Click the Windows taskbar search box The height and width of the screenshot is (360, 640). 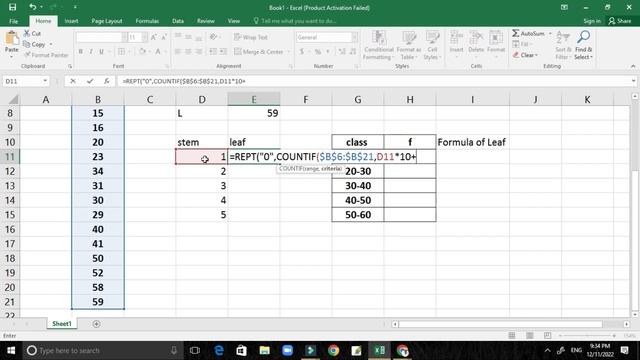[103, 350]
